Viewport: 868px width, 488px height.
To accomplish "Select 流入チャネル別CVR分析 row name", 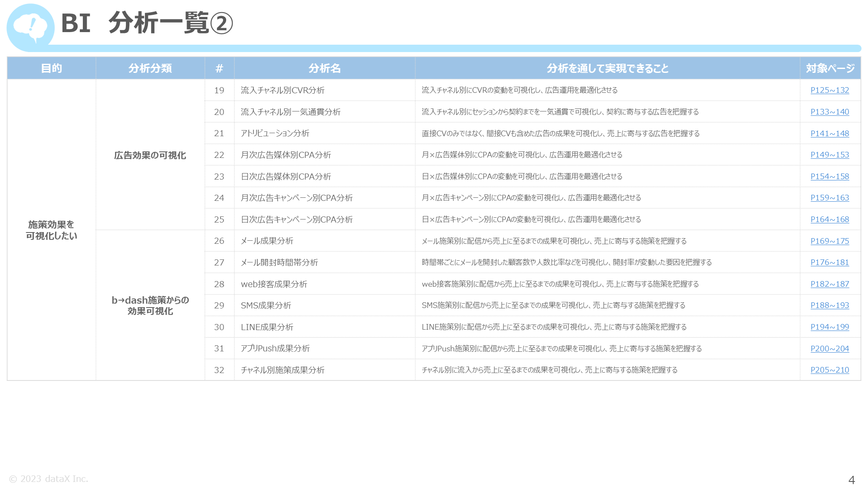I will point(283,90).
